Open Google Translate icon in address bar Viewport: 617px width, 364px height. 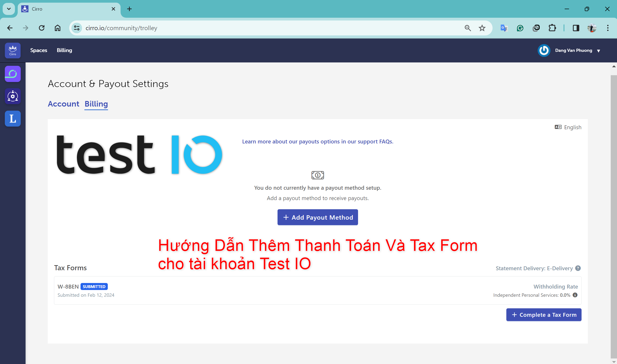504,28
